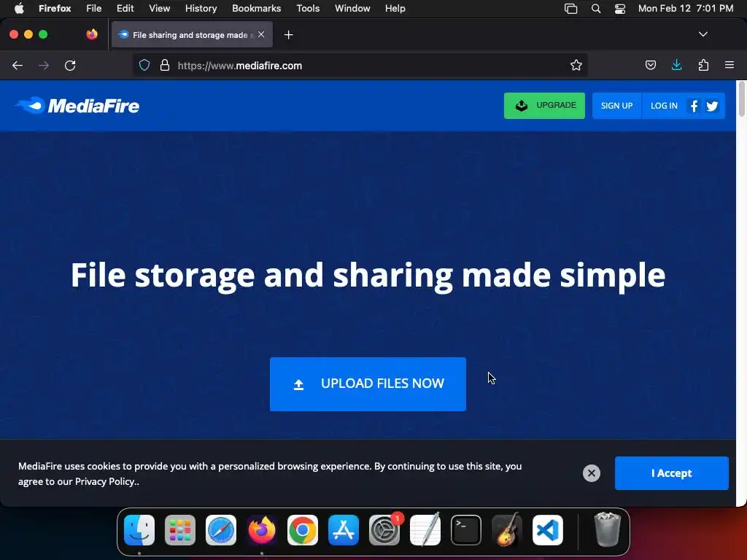The height and width of the screenshot is (560, 747).
Task: Open Firefox hamburger application menu
Action: (729, 65)
